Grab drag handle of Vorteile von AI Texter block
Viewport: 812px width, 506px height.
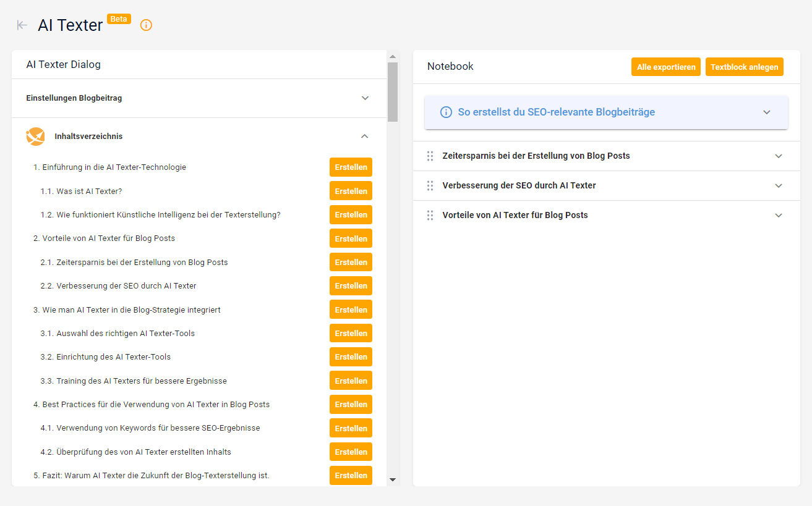pyautogui.click(x=430, y=216)
